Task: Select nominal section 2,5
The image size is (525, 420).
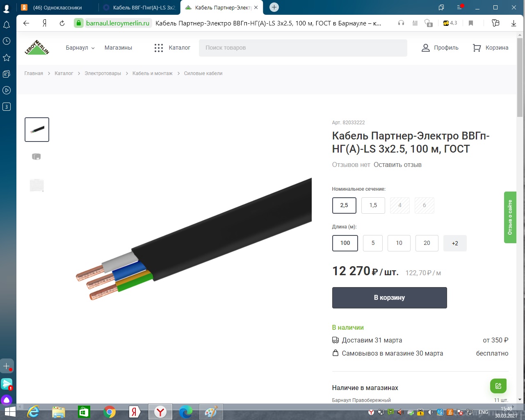Action: point(344,205)
